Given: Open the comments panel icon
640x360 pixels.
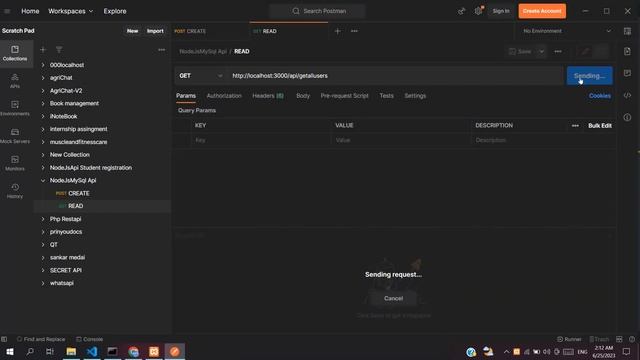Looking at the screenshot, I should [627, 73].
